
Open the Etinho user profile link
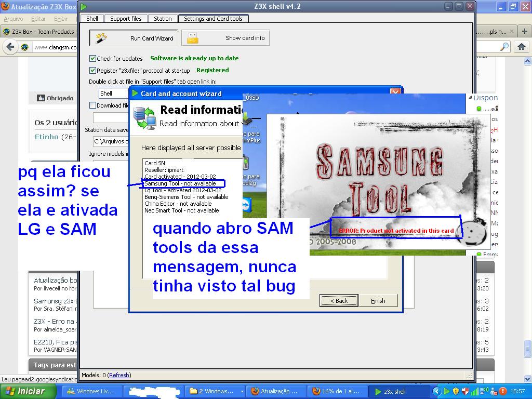click(x=47, y=137)
